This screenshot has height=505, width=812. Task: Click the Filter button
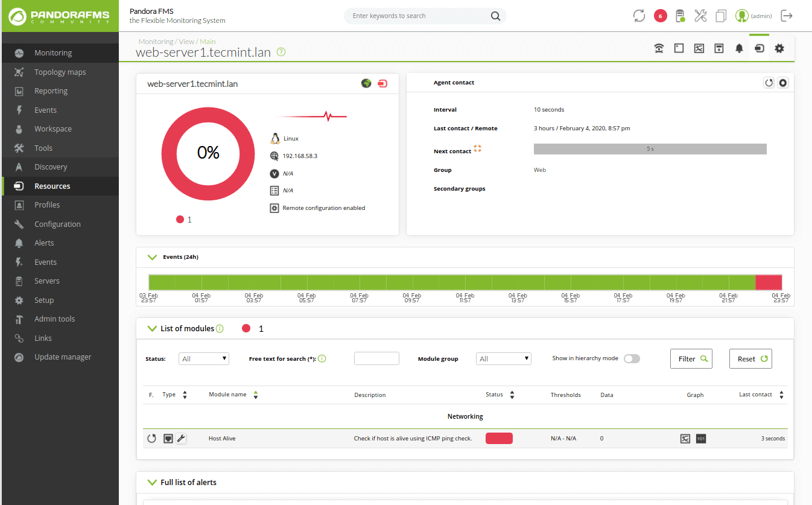point(691,358)
